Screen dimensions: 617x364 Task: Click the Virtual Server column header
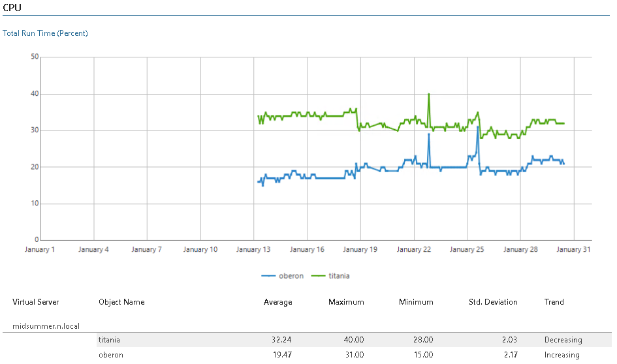click(x=35, y=302)
